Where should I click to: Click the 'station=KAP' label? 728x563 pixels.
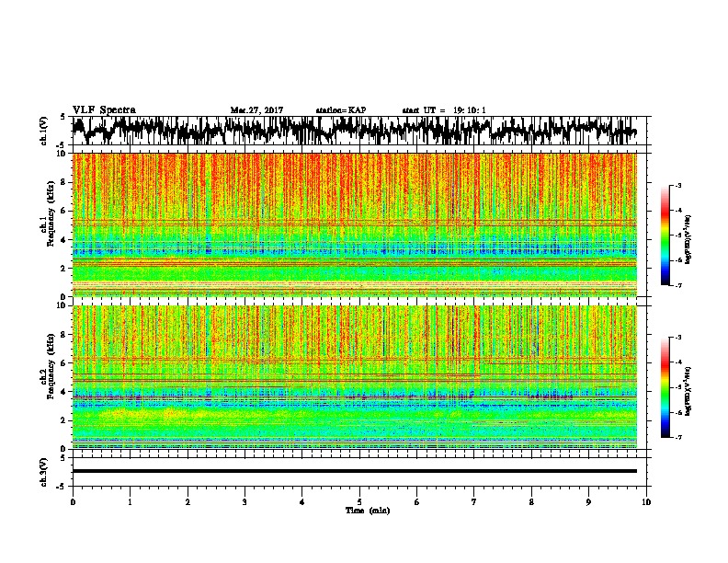pos(341,110)
